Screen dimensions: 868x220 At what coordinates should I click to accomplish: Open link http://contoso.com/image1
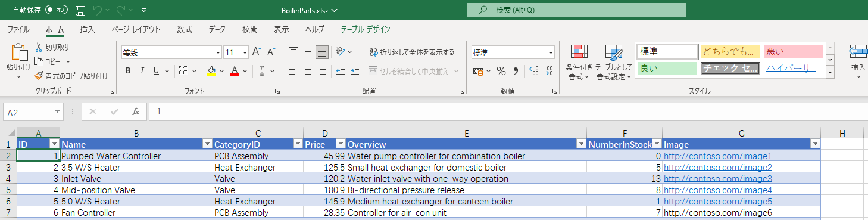pyautogui.click(x=718, y=156)
